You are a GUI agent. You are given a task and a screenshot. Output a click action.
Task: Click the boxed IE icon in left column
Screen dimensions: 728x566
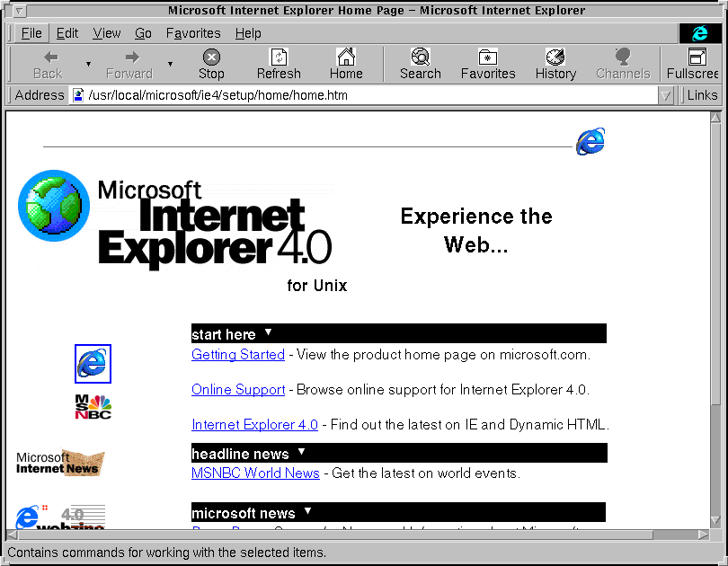point(93,364)
